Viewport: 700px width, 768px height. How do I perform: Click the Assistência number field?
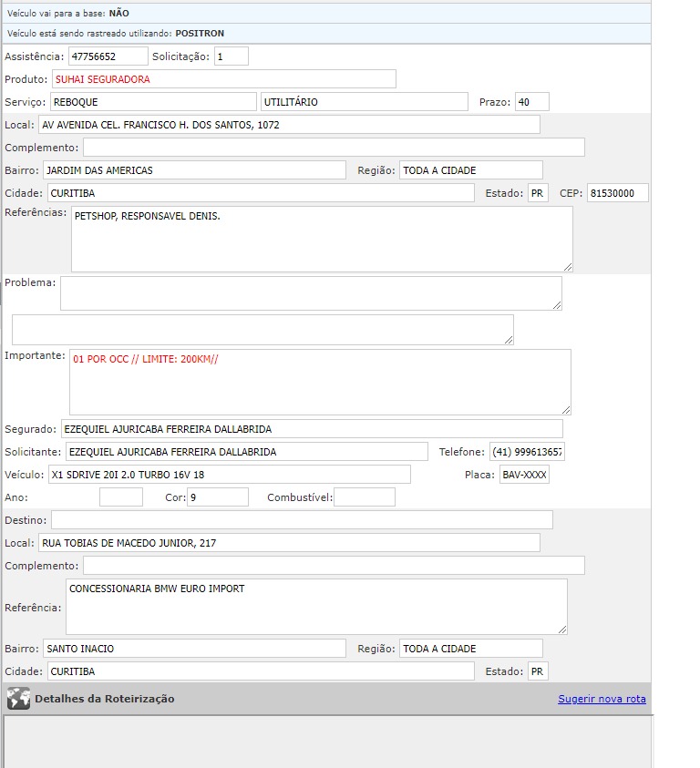click(108, 56)
